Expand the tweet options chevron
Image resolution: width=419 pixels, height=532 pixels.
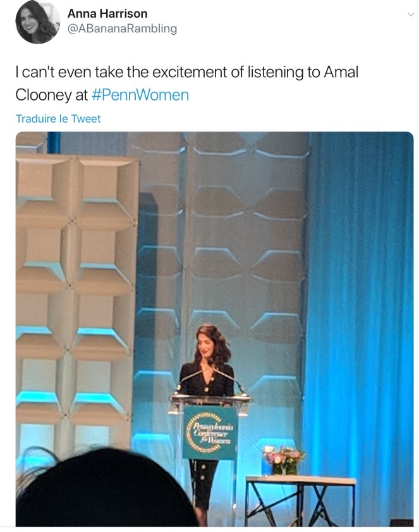pos(411,15)
